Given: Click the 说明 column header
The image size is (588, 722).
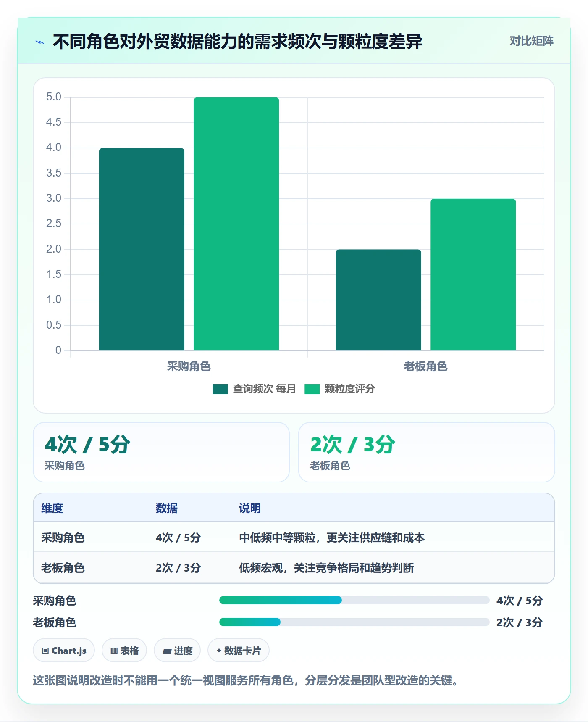Looking at the screenshot, I should click(250, 508).
